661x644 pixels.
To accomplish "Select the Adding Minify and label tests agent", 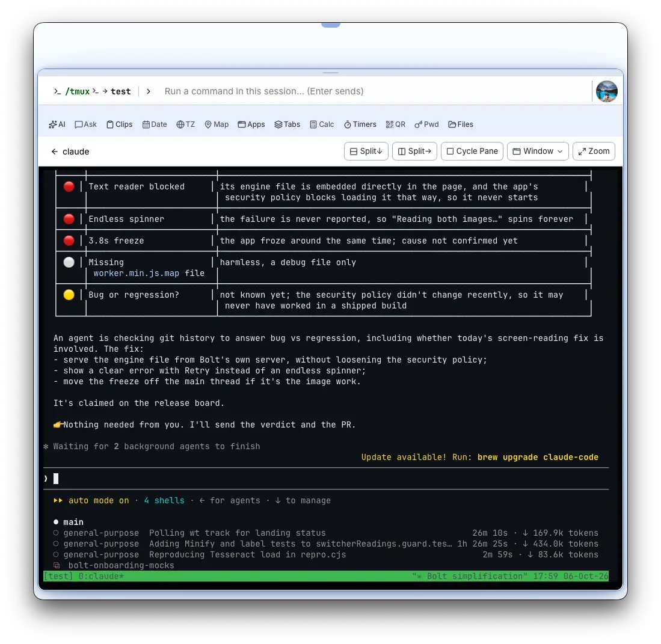I will [325, 544].
